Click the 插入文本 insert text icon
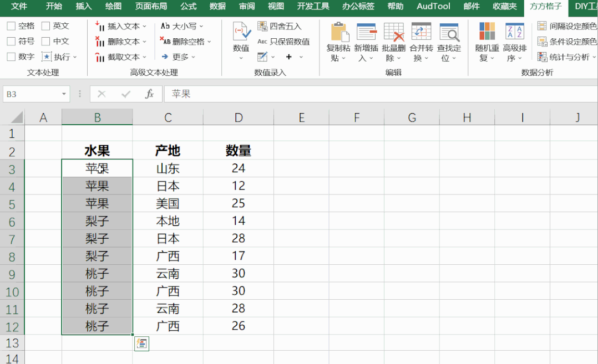 click(x=99, y=26)
